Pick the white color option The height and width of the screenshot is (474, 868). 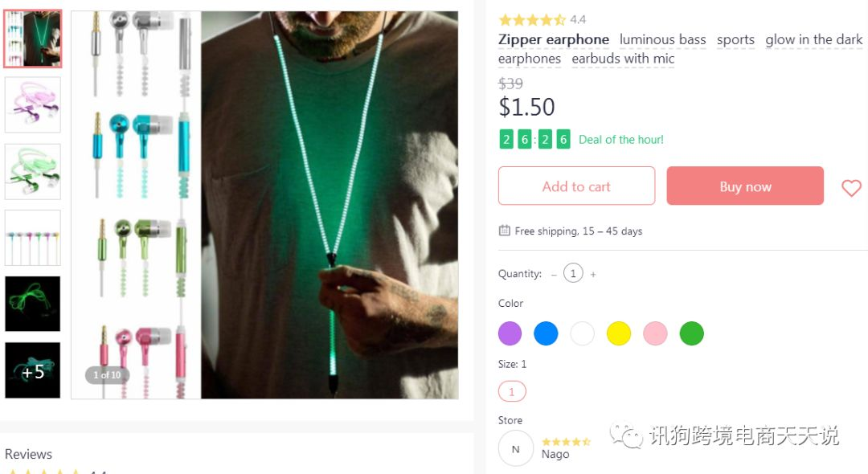click(583, 333)
